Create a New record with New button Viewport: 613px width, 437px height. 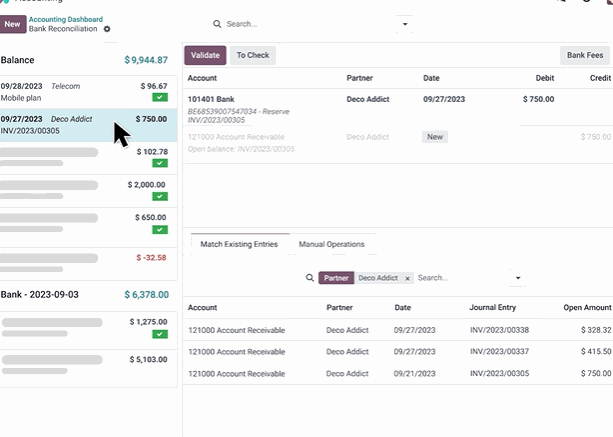[12, 24]
